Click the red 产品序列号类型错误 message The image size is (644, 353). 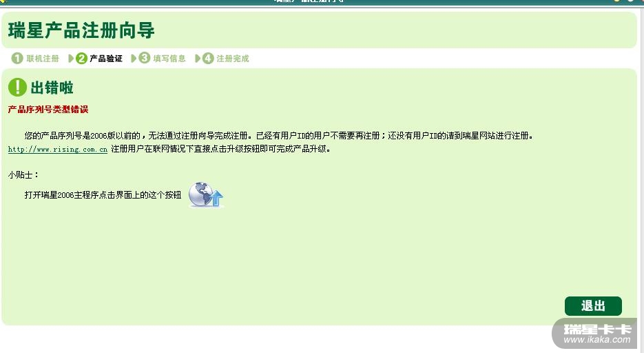point(48,110)
